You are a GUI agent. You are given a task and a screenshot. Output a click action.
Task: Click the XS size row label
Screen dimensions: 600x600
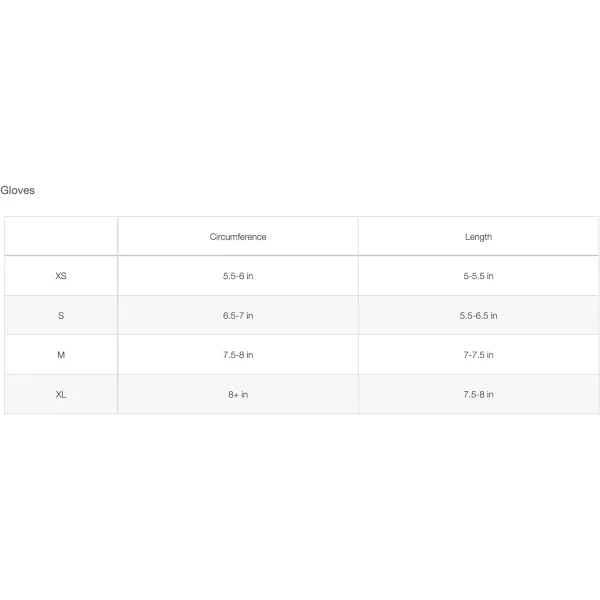pyautogui.click(x=61, y=276)
